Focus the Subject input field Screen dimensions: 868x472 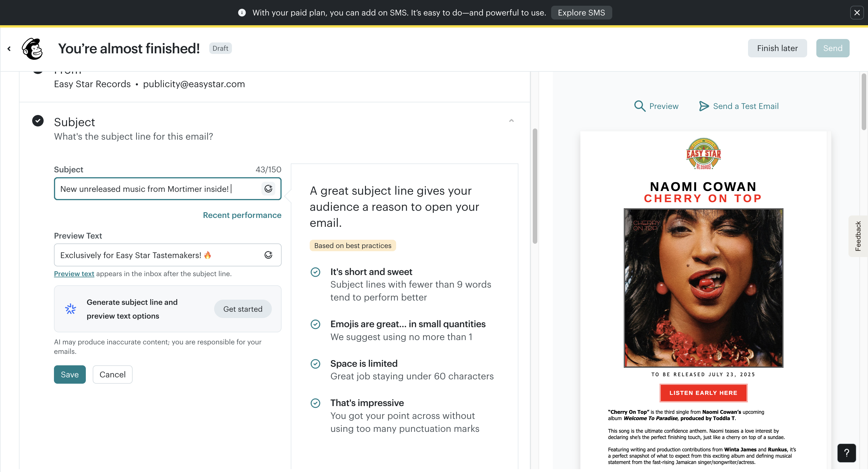point(167,189)
